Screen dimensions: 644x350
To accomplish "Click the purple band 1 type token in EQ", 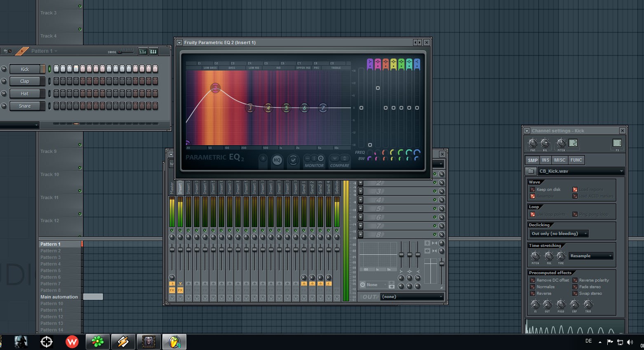I will tap(370, 64).
